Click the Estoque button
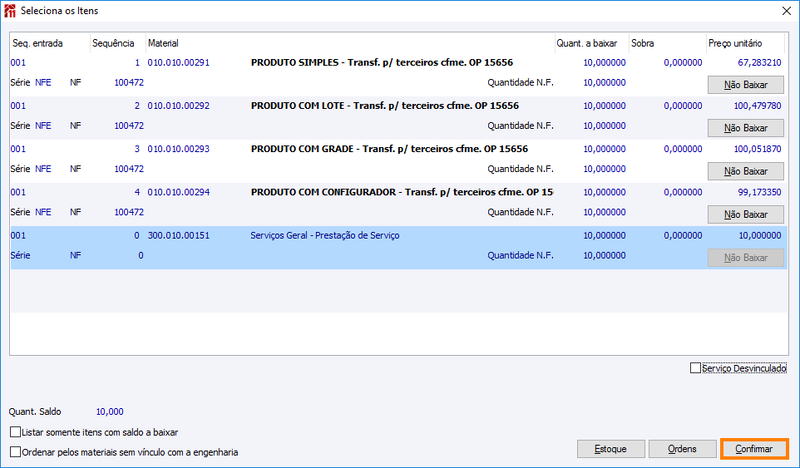The image size is (800, 468). coord(611,449)
